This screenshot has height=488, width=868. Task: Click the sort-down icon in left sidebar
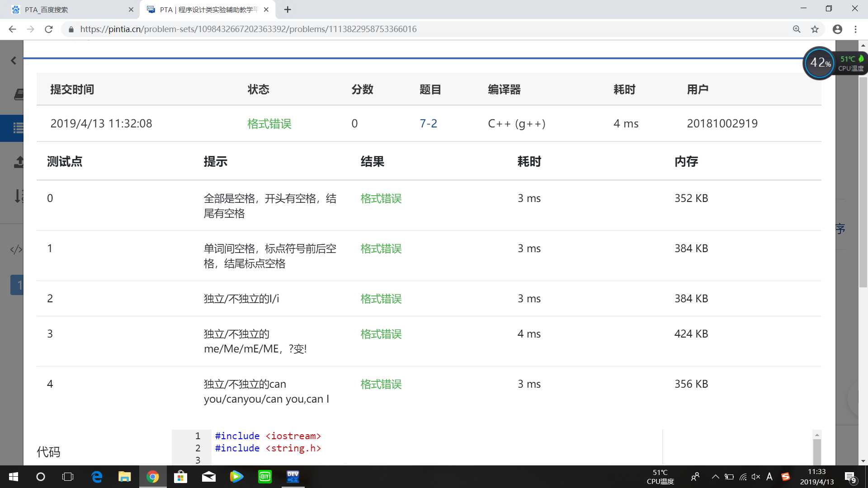click(19, 196)
